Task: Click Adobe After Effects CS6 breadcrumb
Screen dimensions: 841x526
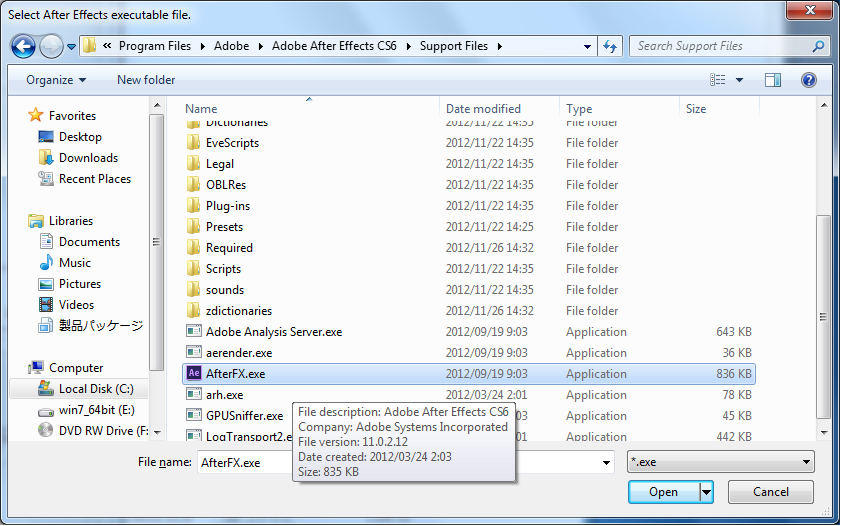Action: (x=334, y=46)
